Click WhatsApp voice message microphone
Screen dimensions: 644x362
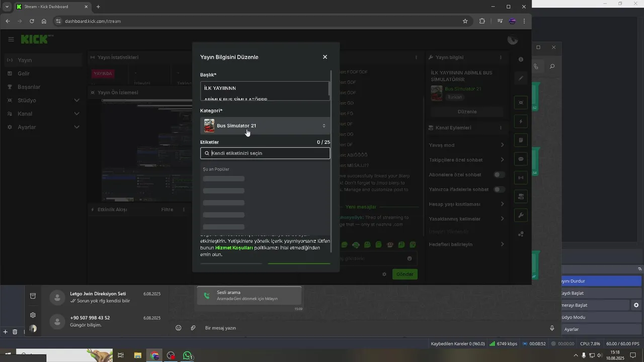pos(552,328)
